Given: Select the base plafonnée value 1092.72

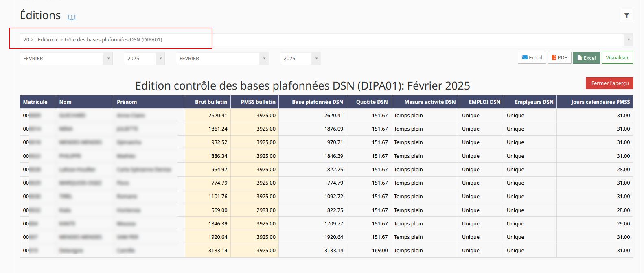Looking at the screenshot, I should [x=333, y=197].
